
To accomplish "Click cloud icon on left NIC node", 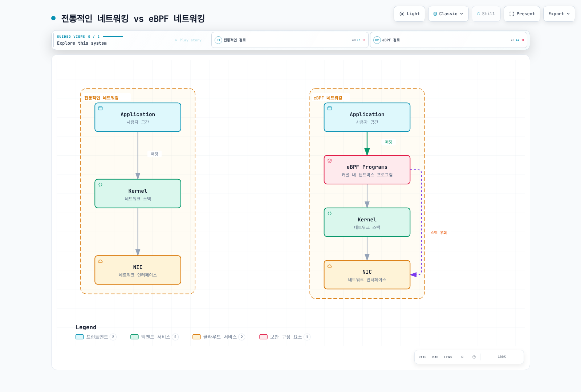I will tap(101, 261).
